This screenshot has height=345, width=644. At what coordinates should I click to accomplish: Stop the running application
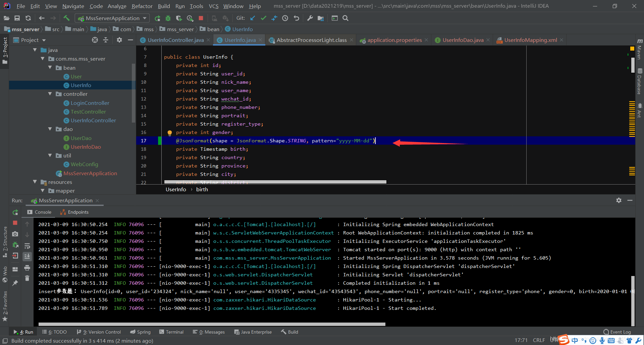pyautogui.click(x=201, y=18)
